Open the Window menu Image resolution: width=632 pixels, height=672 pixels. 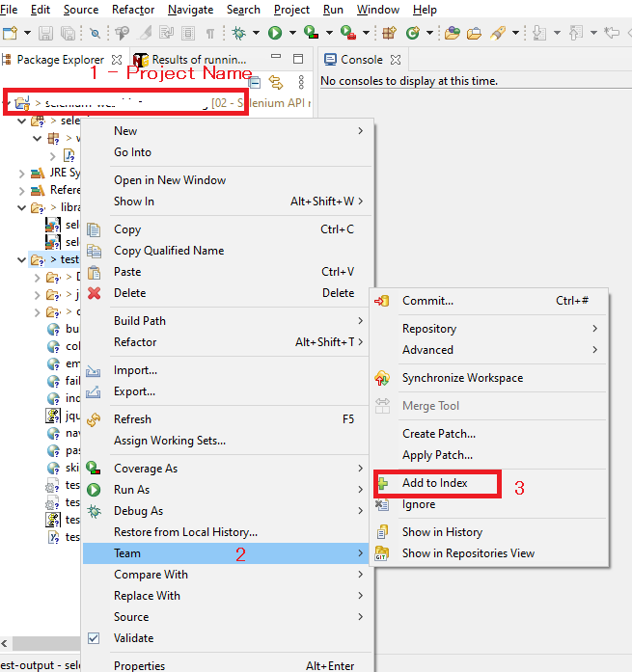tap(377, 10)
